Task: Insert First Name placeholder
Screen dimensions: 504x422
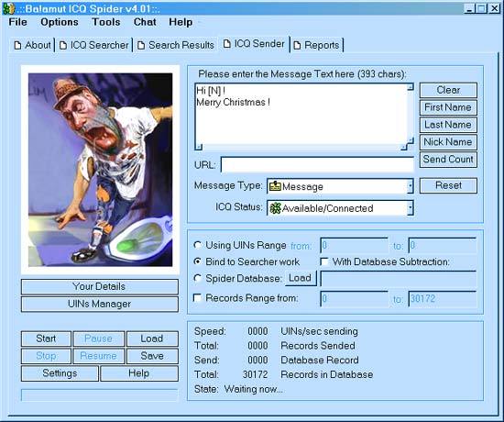Action: coord(448,107)
